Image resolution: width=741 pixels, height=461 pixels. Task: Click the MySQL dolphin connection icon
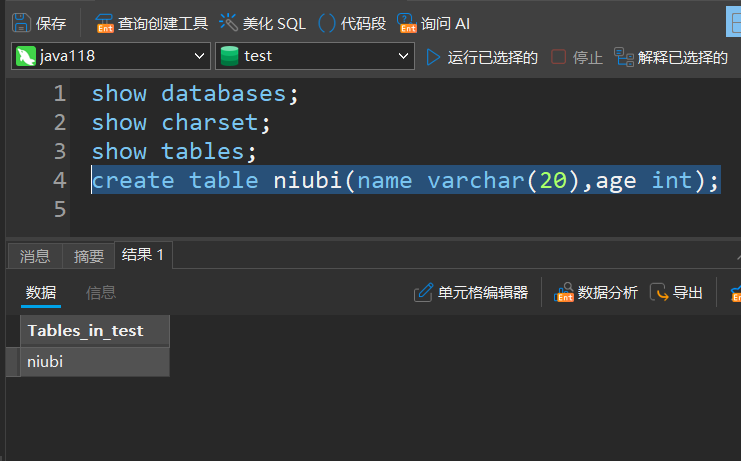[x=26, y=56]
